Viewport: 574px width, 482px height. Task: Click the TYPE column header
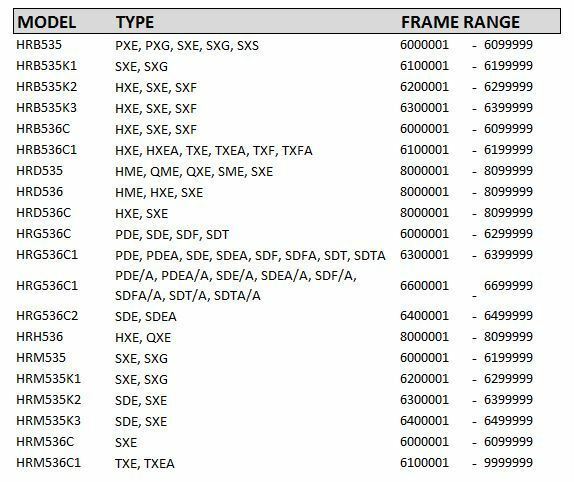click(135, 22)
